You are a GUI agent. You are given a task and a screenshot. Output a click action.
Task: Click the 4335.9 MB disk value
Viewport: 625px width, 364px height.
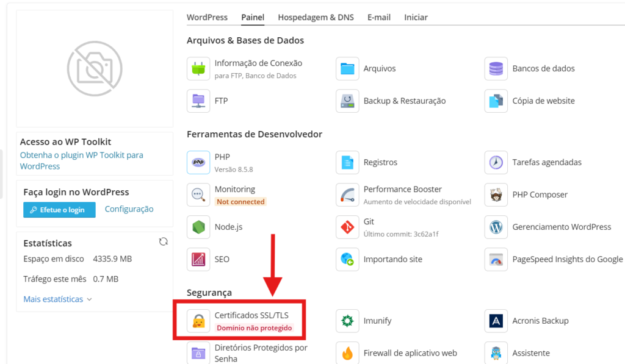112,259
